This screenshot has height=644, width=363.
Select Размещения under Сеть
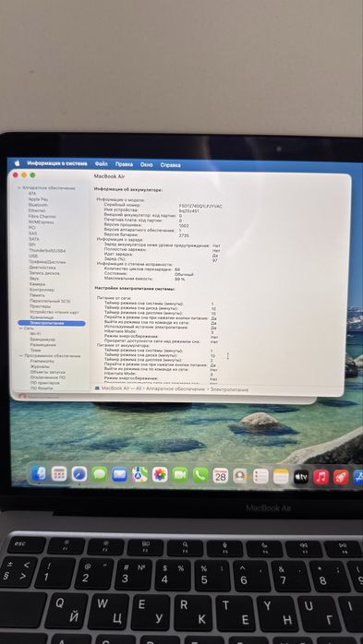(43, 345)
